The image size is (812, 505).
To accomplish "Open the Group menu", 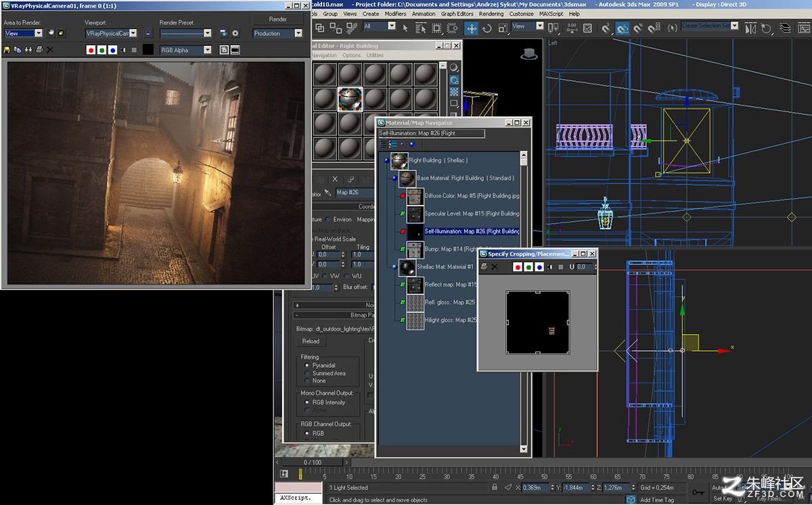I will click(330, 14).
